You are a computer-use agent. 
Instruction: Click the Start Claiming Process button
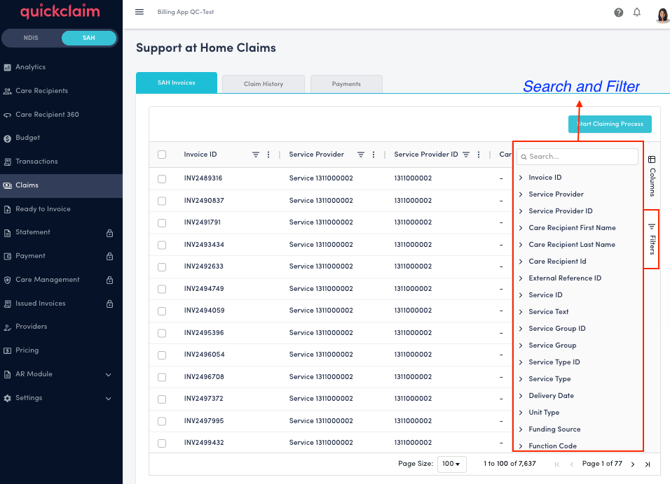(610, 124)
